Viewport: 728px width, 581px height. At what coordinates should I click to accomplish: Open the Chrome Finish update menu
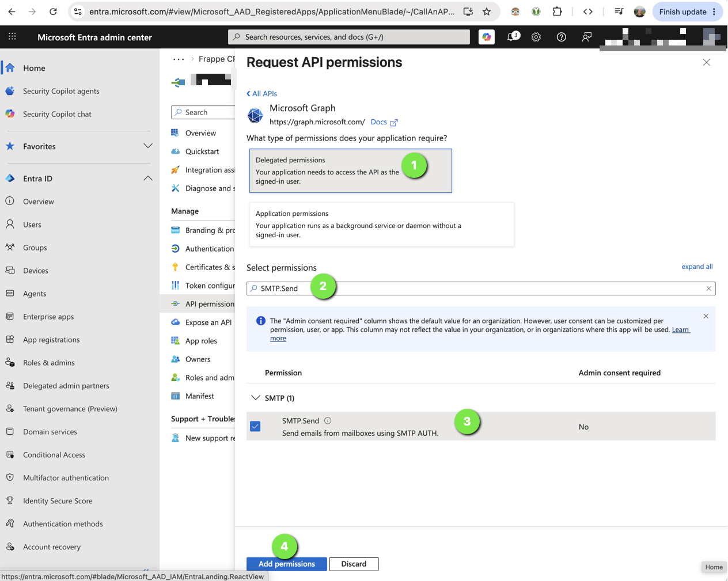[x=688, y=12]
